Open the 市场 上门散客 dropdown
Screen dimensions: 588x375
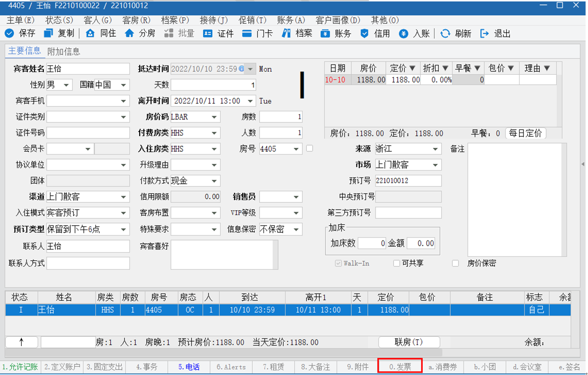[x=435, y=165]
